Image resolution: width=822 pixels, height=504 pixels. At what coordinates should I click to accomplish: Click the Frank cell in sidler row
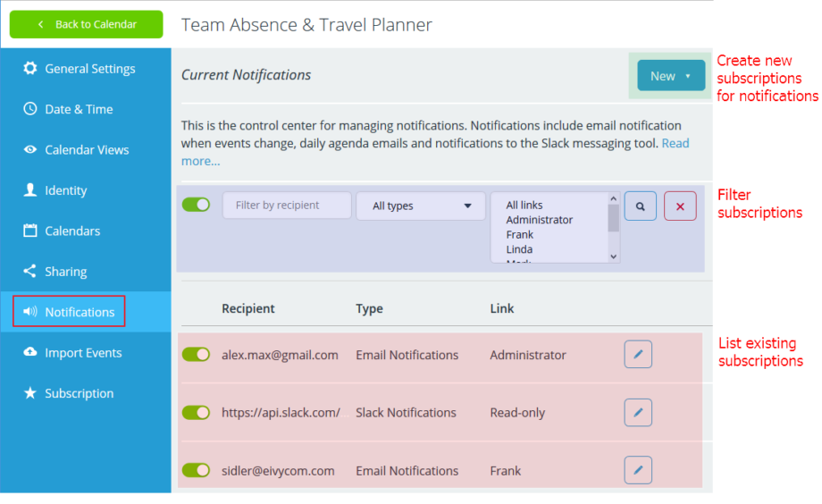pos(506,471)
